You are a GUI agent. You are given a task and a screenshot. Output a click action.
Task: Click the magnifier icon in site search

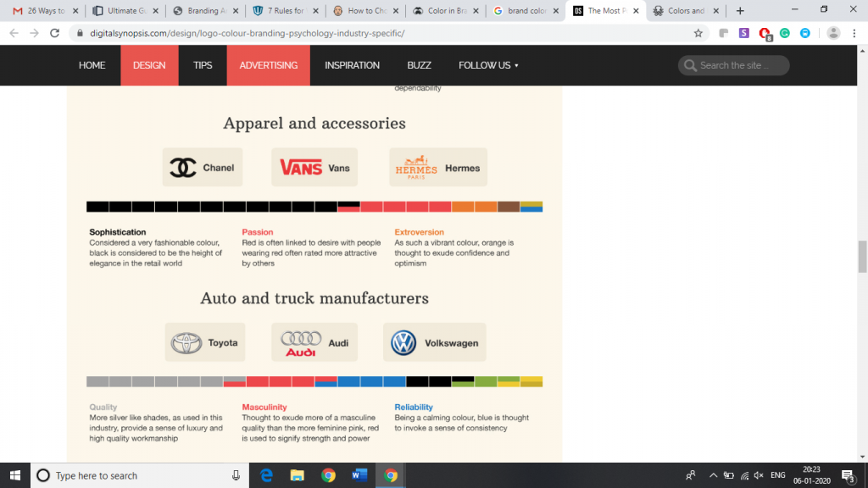click(690, 65)
